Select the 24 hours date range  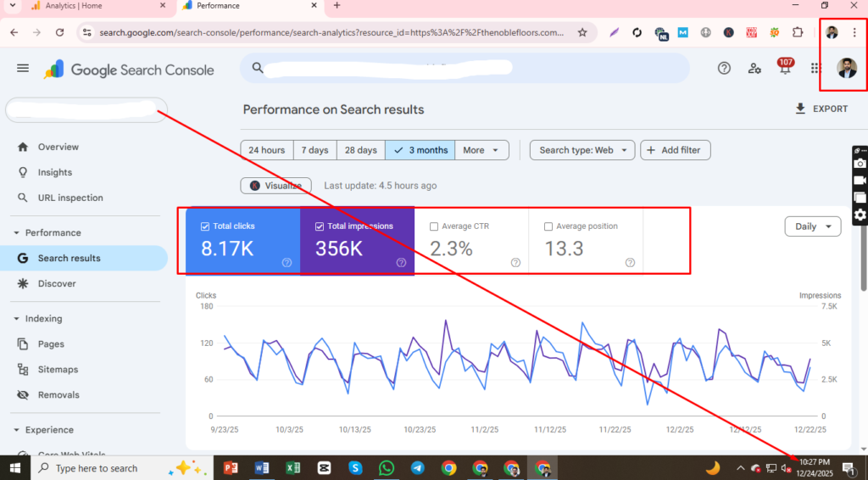(267, 150)
